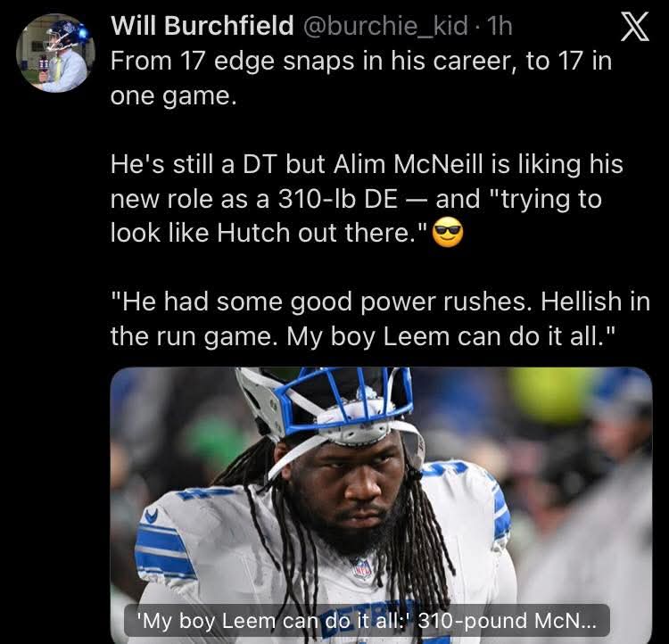Open the @burchie_kid handle link
The height and width of the screenshot is (644, 669).
(385, 26)
